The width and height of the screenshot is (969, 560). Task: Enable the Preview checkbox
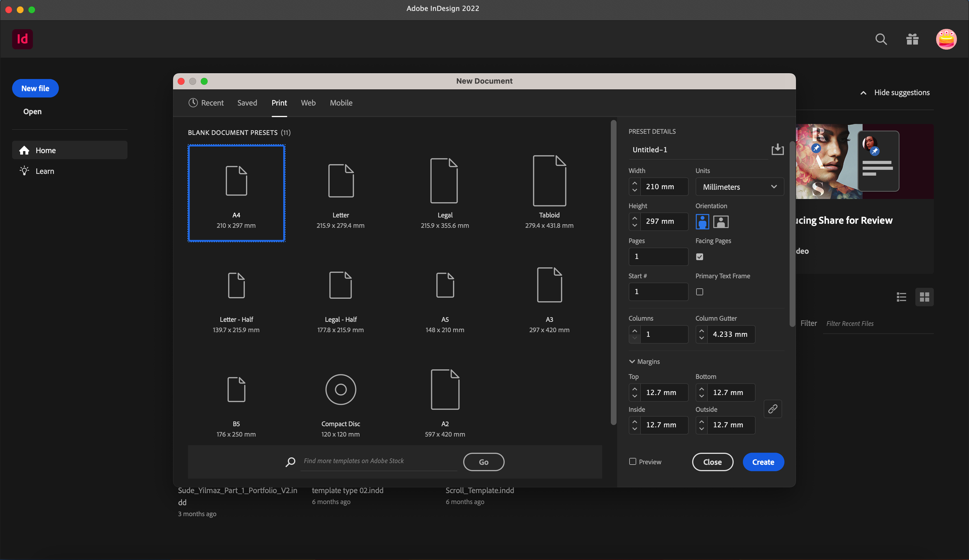pyautogui.click(x=633, y=462)
